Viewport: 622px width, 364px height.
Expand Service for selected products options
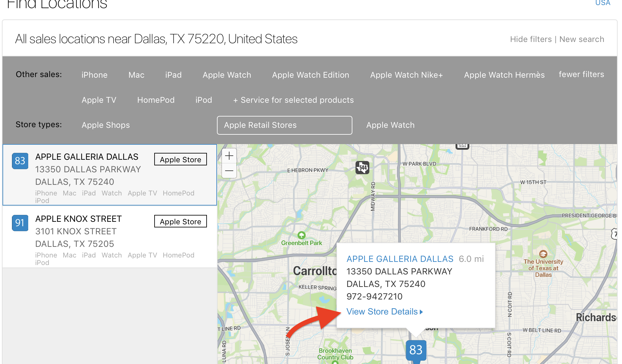tap(293, 100)
